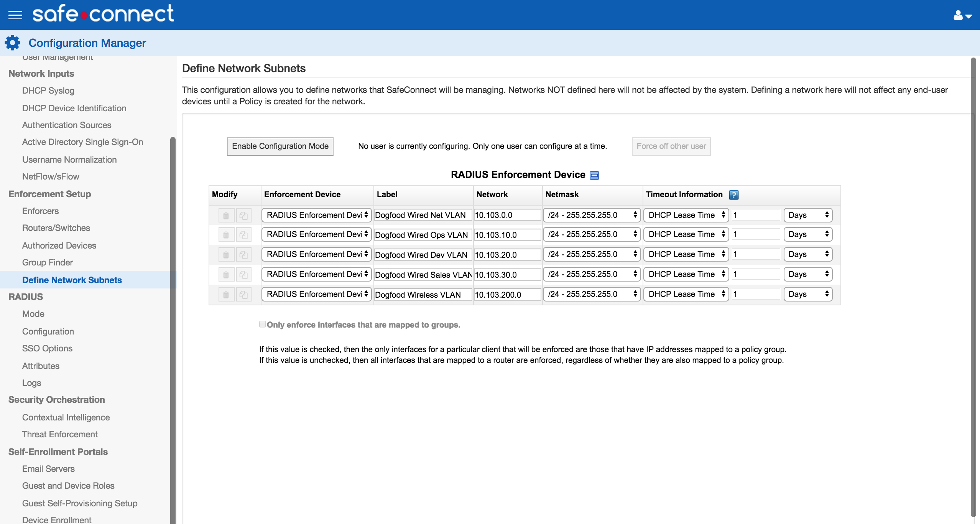Click Label field Dogfood Wired Sales VLAN
The image size is (980, 524).
pos(423,275)
